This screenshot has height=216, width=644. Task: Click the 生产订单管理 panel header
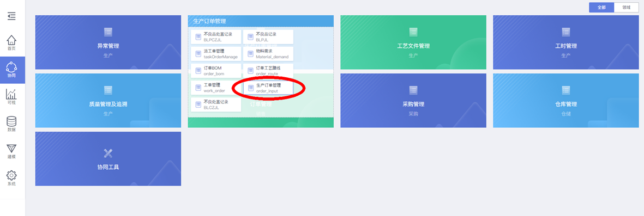261,21
